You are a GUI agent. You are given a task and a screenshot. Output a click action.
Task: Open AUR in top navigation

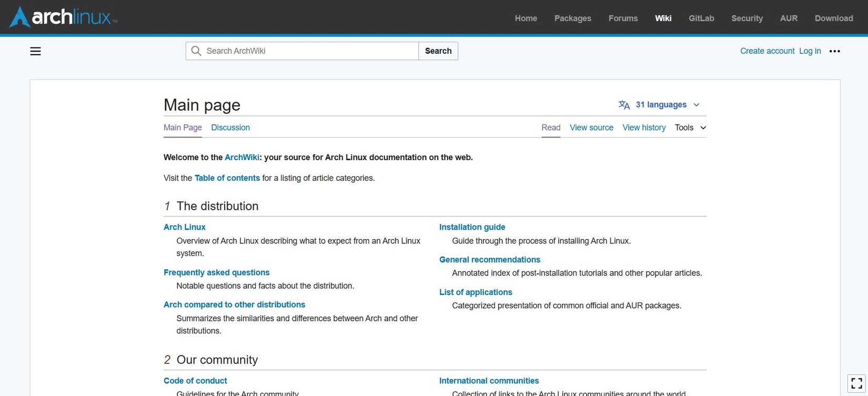(x=789, y=18)
